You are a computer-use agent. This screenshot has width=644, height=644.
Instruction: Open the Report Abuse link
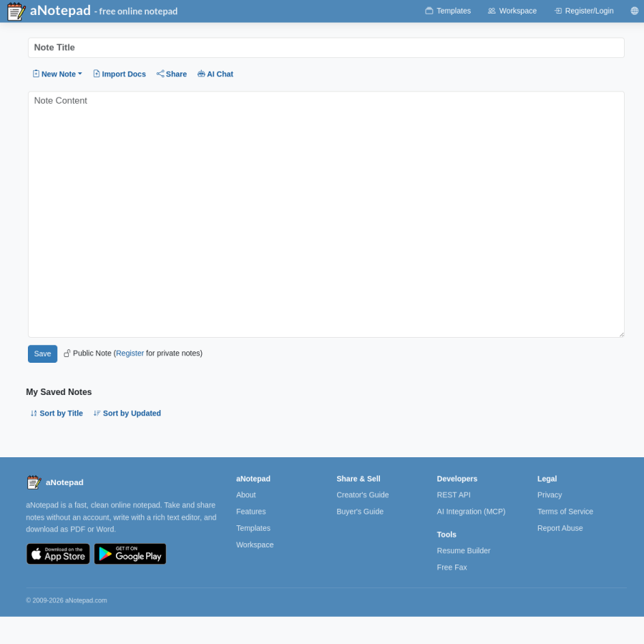coord(560,528)
